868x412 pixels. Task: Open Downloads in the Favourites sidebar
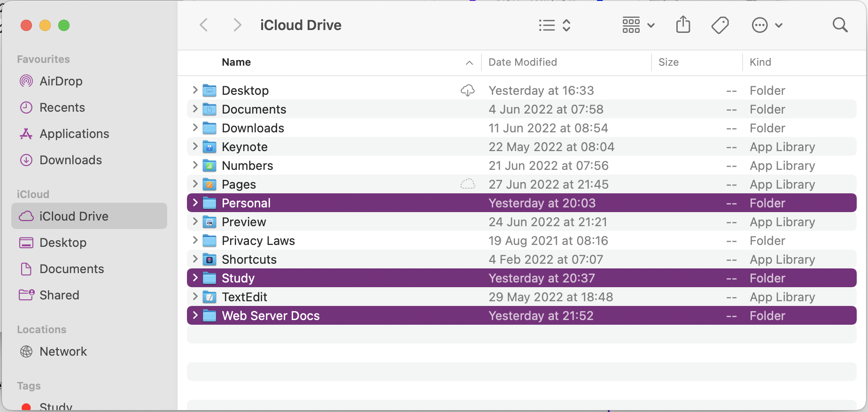tap(89, 160)
